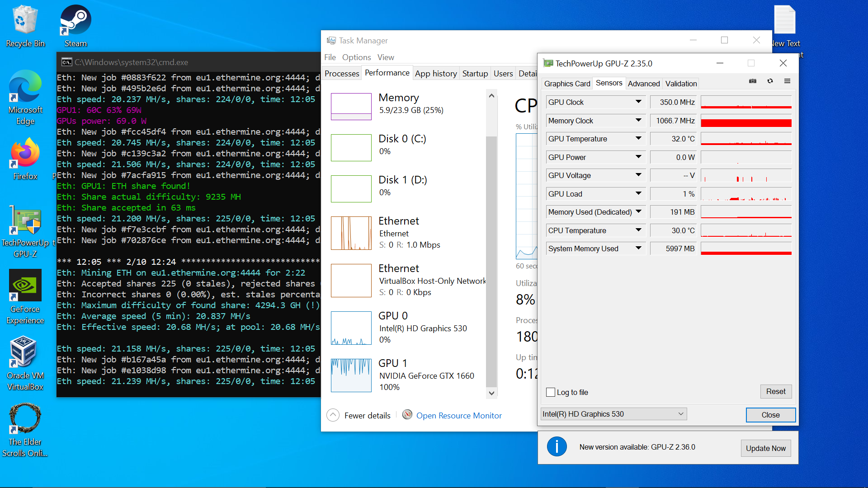Viewport: 868px width, 488px height.
Task: Select GPU 1 NVIDIA GeForce GTX 1660
Action: click(407, 375)
